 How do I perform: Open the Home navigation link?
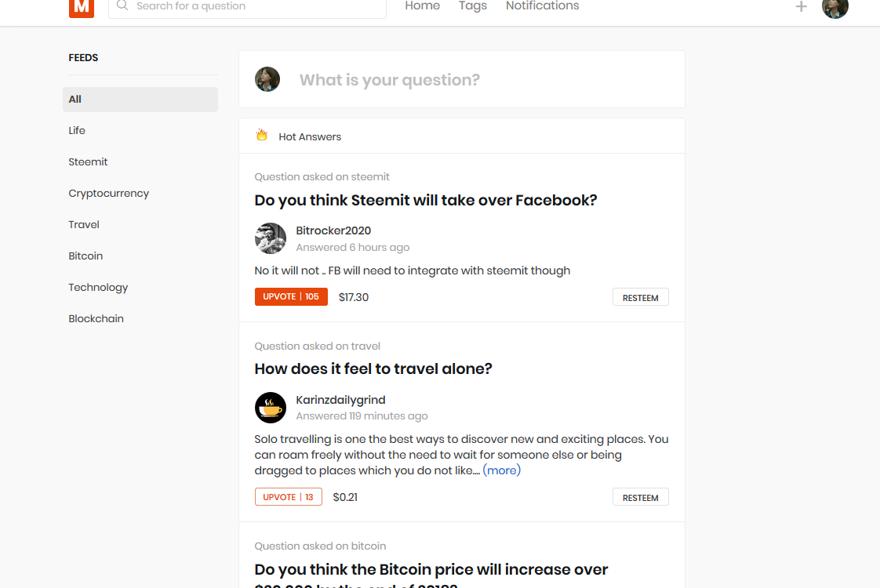[422, 6]
